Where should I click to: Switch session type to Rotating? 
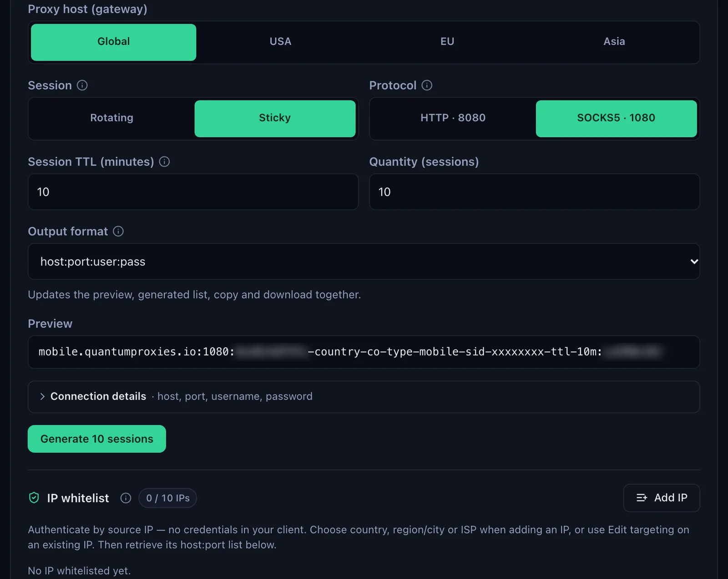[112, 118]
